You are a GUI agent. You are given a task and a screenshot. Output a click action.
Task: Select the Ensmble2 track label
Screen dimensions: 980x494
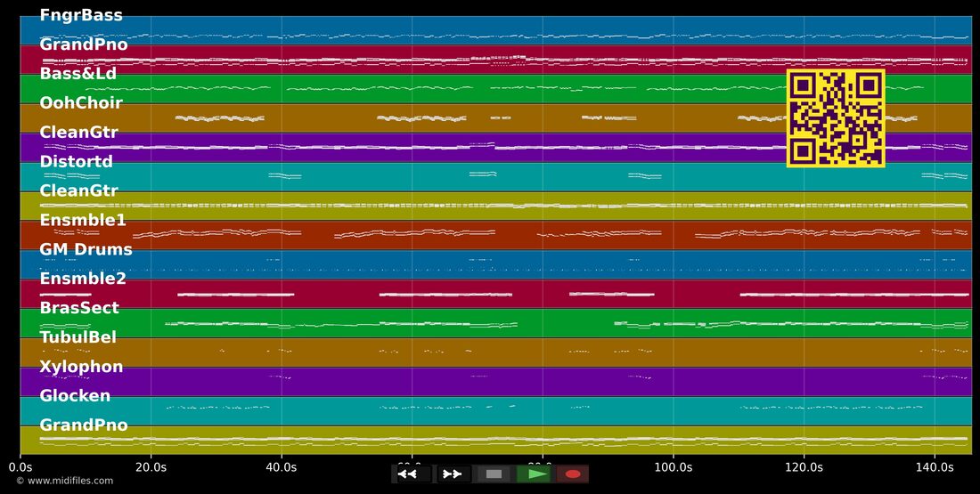pos(83,278)
